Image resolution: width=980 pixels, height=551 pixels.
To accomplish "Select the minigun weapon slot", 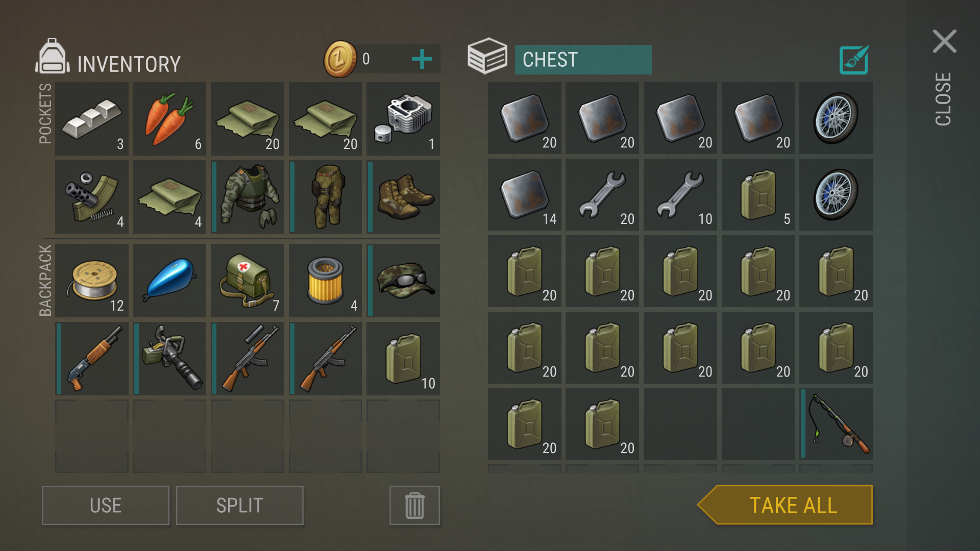I will [169, 359].
